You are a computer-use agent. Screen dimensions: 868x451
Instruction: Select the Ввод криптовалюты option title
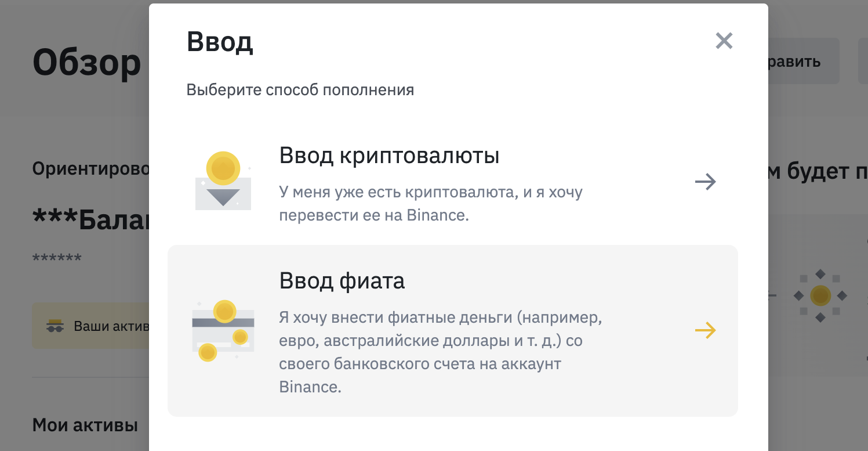[x=389, y=156]
